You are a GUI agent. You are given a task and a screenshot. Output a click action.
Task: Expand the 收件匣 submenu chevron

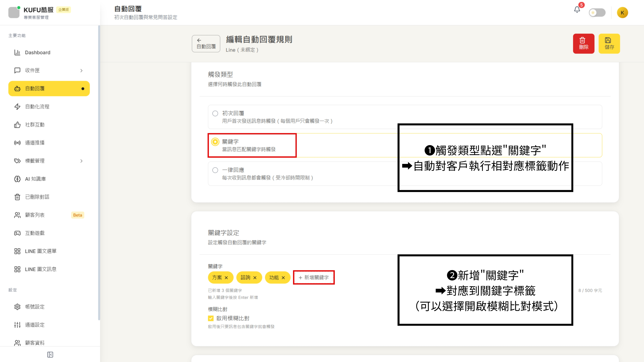pos(81,70)
